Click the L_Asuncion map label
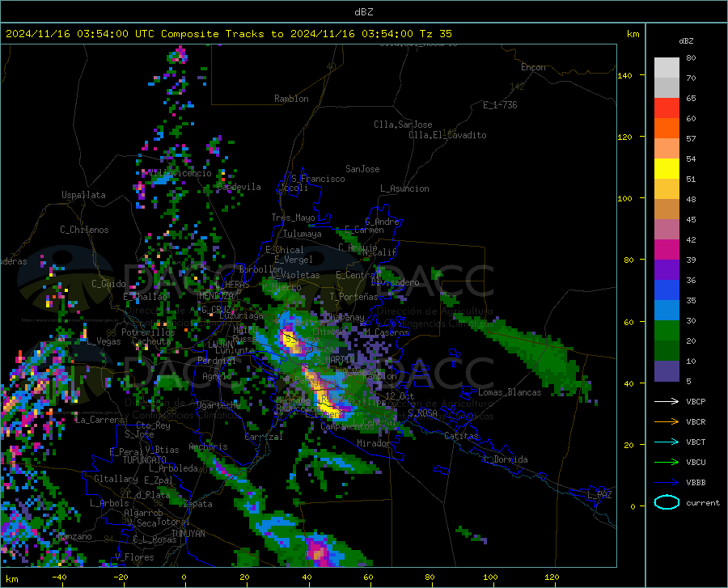This screenshot has width=728, height=588. (x=404, y=188)
